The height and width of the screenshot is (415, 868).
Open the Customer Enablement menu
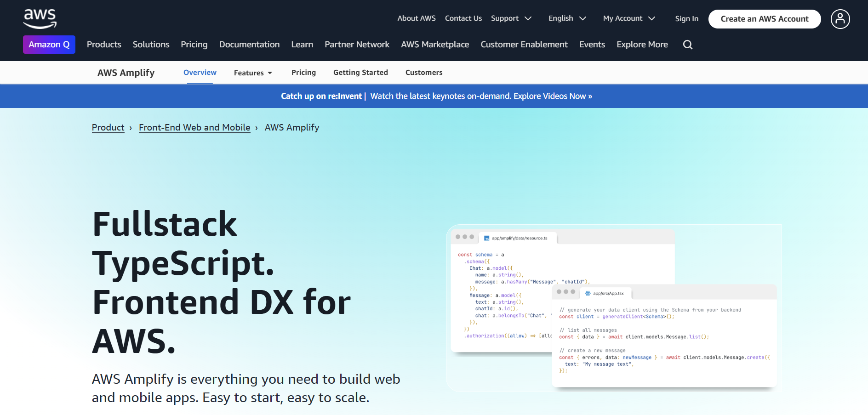coord(524,45)
